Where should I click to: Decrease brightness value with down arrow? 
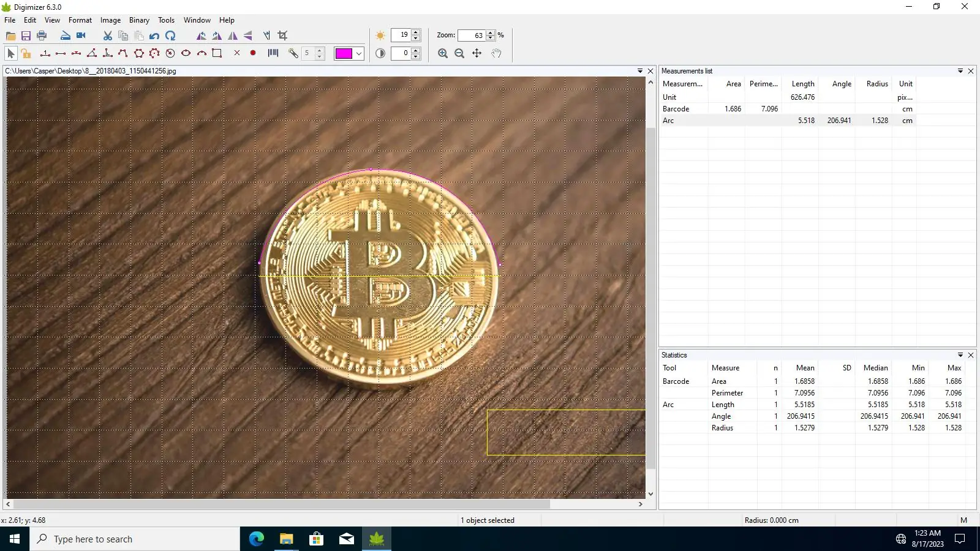416,38
